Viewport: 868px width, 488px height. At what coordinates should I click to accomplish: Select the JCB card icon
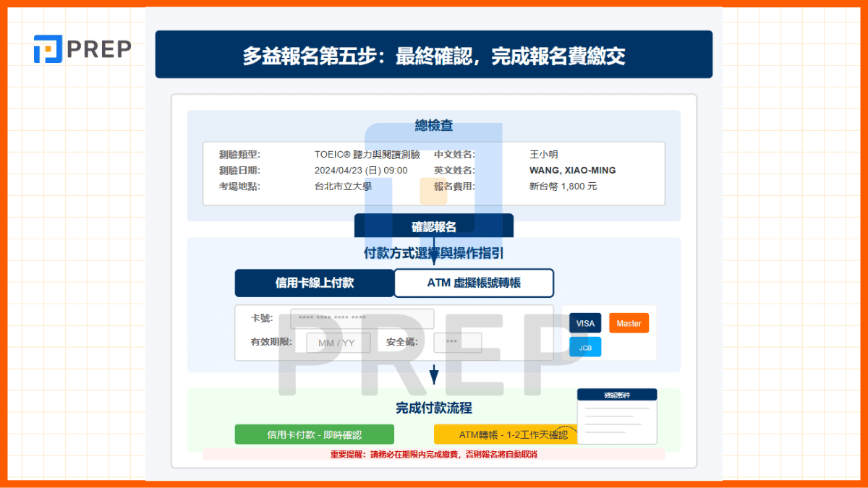coord(584,346)
